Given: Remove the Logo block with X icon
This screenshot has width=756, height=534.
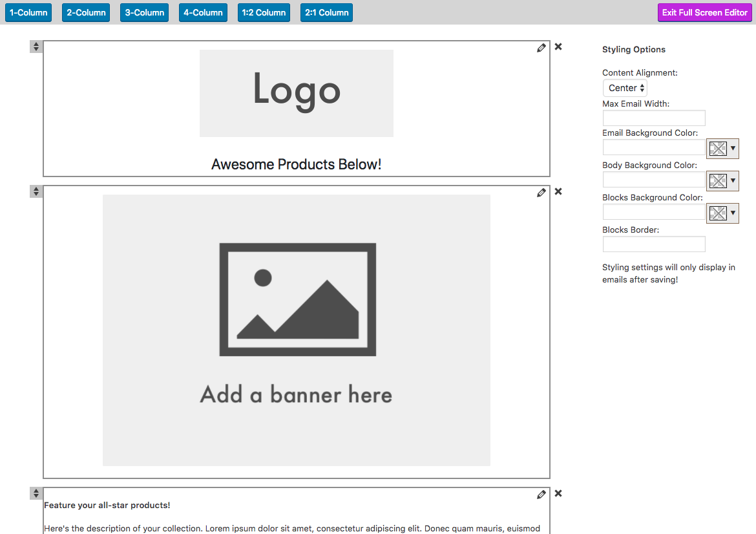Looking at the screenshot, I should click(x=558, y=47).
